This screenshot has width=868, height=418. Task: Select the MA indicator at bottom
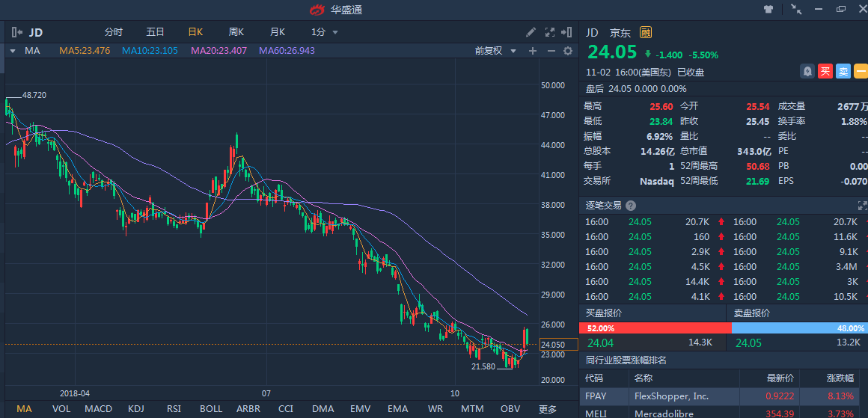point(24,409)
